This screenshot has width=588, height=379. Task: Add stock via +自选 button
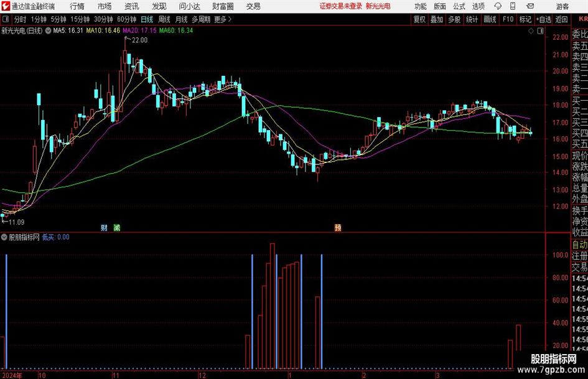[x=543, y=19]
